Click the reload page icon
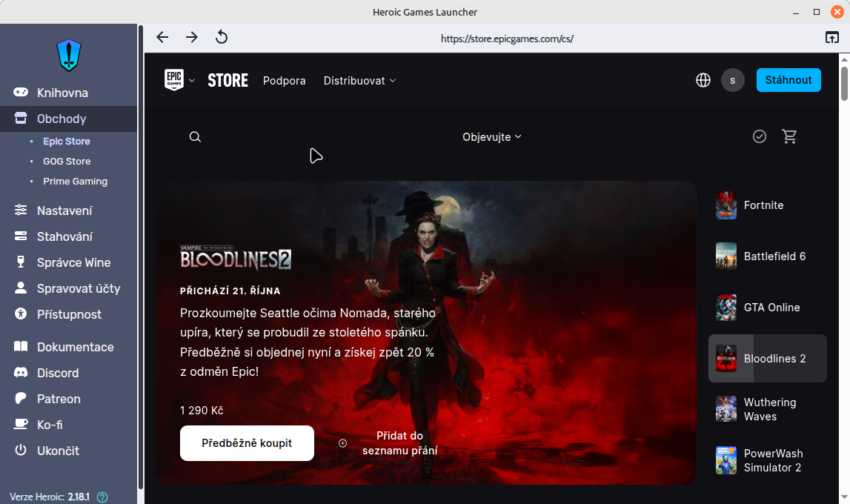The image size is (850, 504). coord(221,37)
